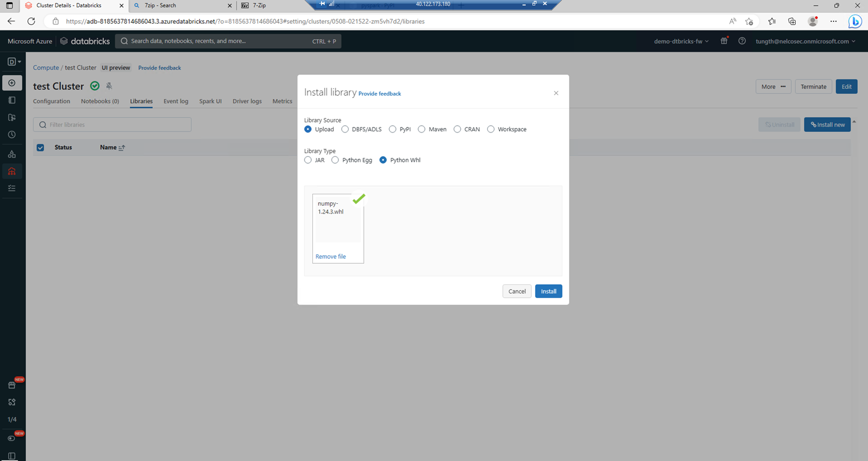This screenshot has width=868, height=461.
Task: Open the user account dropdown menu
Action: tap(805, 41)
